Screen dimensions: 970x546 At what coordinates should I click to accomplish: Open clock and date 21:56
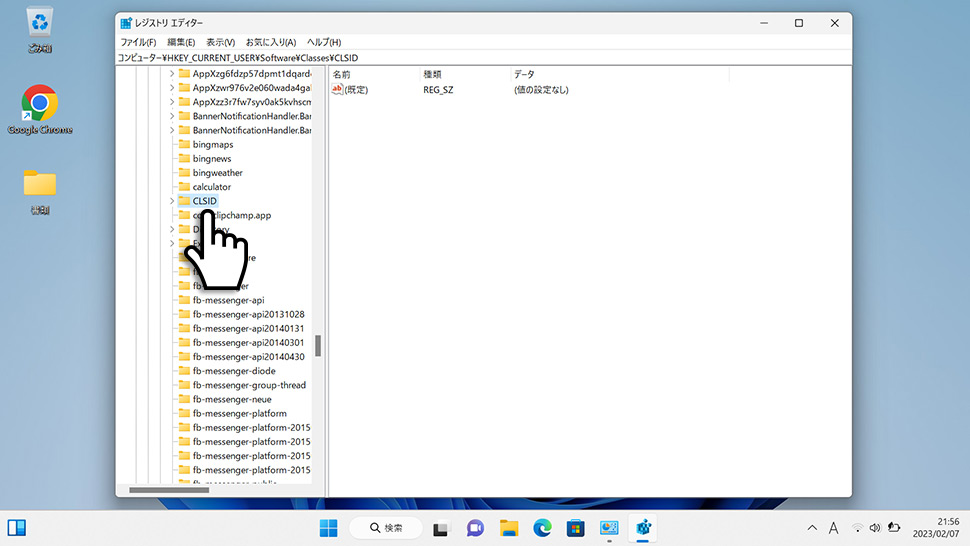pos(935,527)
